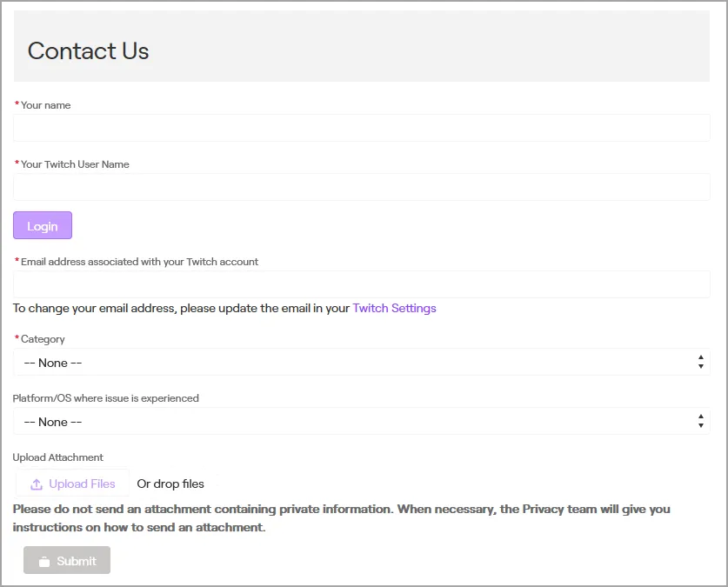The height and width of the screenshot is (587, 728).
Task: Click the "Or drop files" drop zone text
Action: (170, 484)
